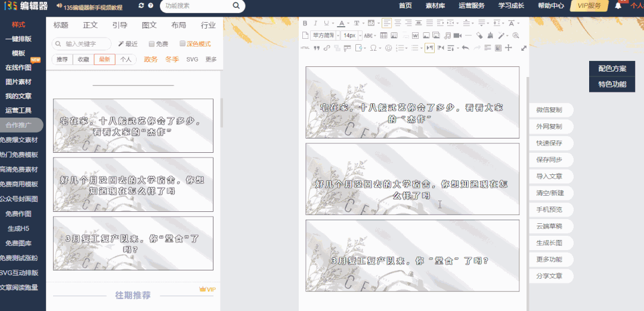The image size is (644, 311).
Task: Open the 苹方简 font family dropdown
Action: point(324,36)
